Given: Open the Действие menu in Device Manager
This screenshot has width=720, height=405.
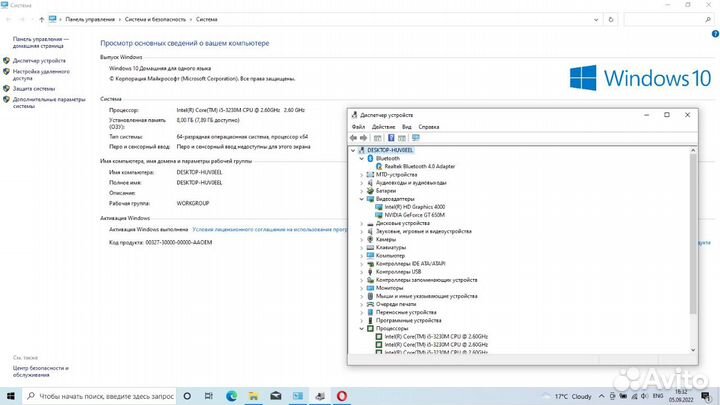Looking at the screenshot, I should [x=383, y=127].
